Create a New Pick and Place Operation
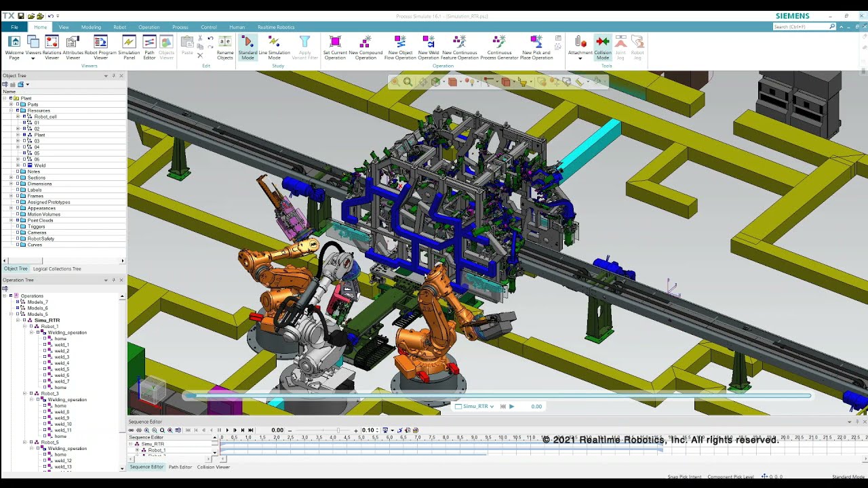The height and width of the screenshot is (488, 868). point(536,47)
